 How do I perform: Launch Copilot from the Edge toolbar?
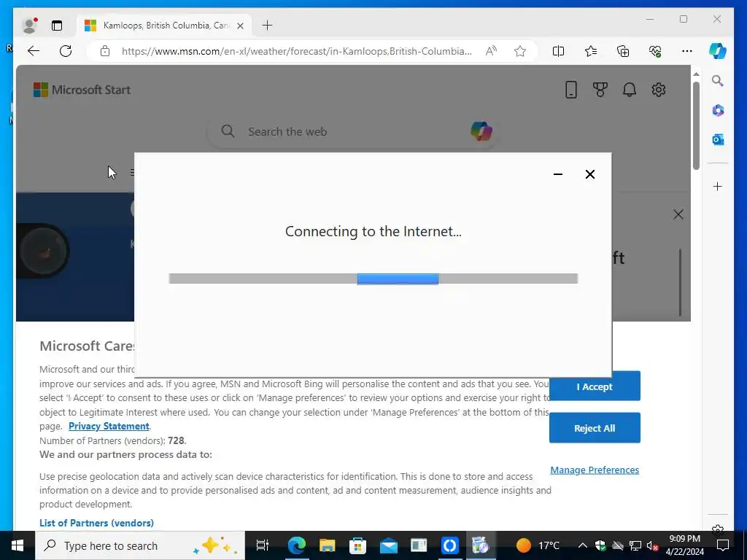click(x=718, y=51)
